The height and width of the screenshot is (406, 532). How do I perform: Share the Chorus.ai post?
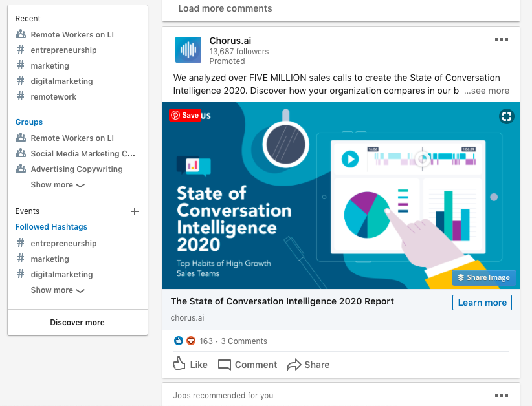(308, 365)
